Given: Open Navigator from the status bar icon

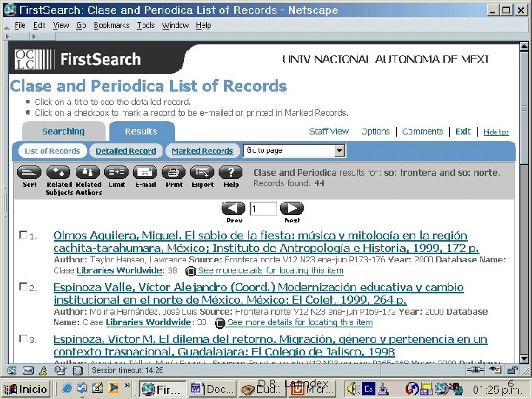Looking at the screenshot, I should tap(12, 370).
